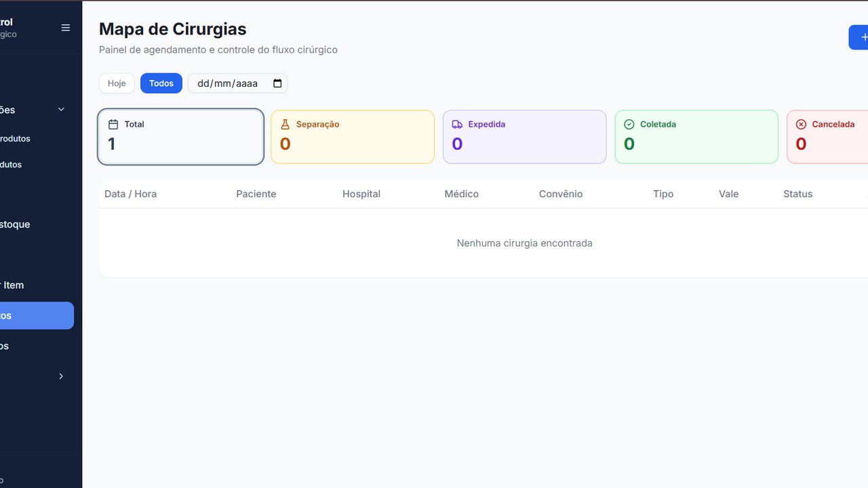The width and height of the screenshot is (868, 488).
Task: Click the Mapa de Cirurgias page title
Action: 173,29
